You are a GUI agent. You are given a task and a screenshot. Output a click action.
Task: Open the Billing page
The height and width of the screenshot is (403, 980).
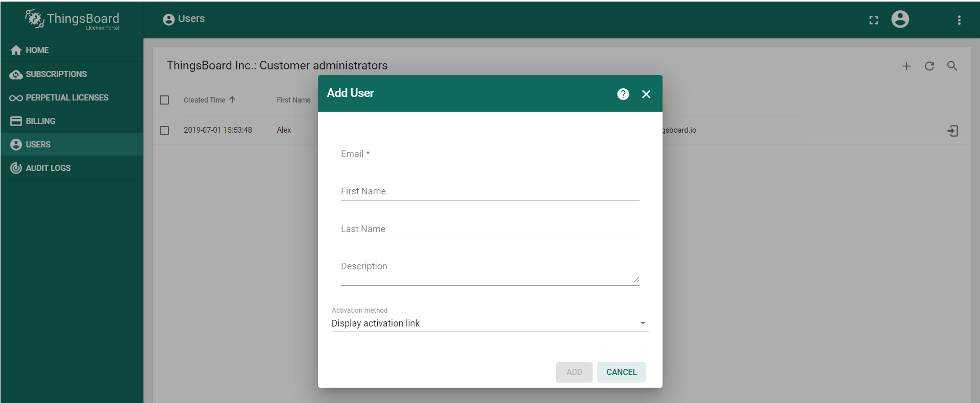[x=40, y=121]
